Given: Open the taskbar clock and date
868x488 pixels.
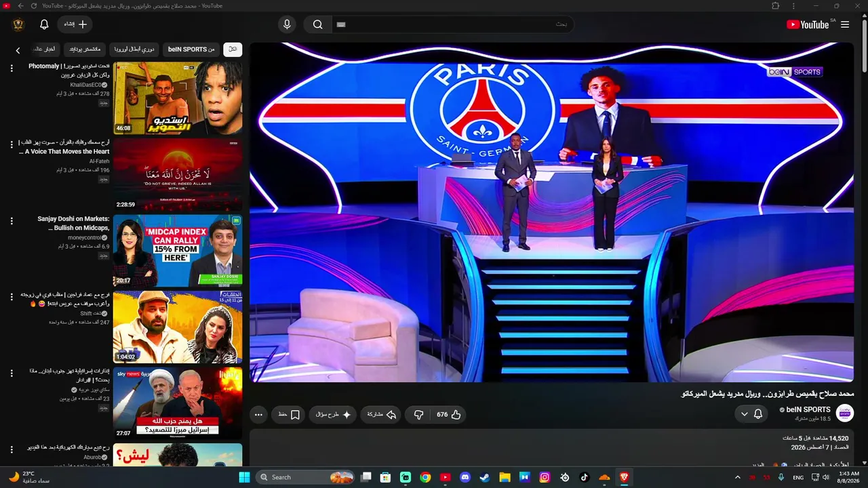Looking at the screenshot, I should tap(849, 477).
